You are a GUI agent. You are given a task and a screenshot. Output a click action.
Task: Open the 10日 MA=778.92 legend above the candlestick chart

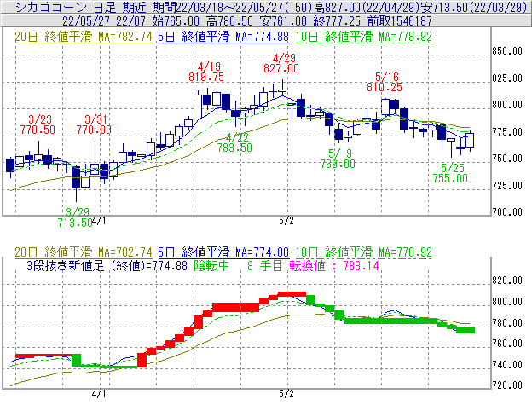click(x=364, y=37)
